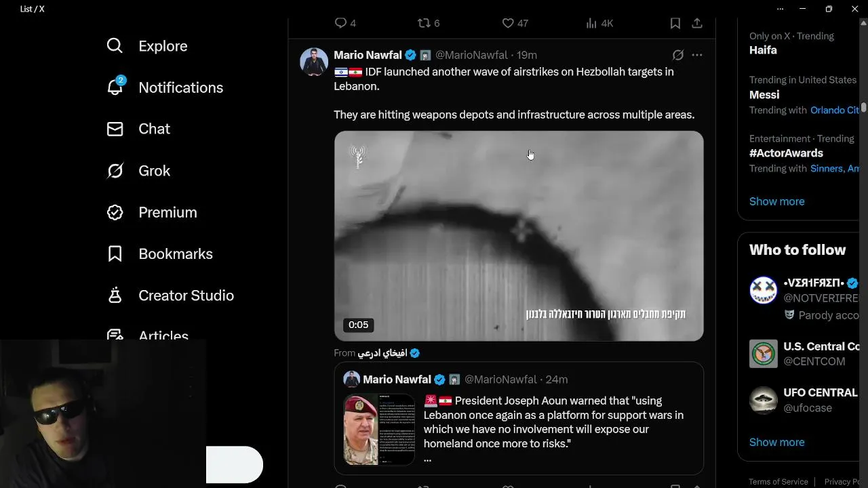Viewport: 868px width, 488px height.
Task: Click the verified badge next to Mario Nawfal
Action: click(410, 55)
